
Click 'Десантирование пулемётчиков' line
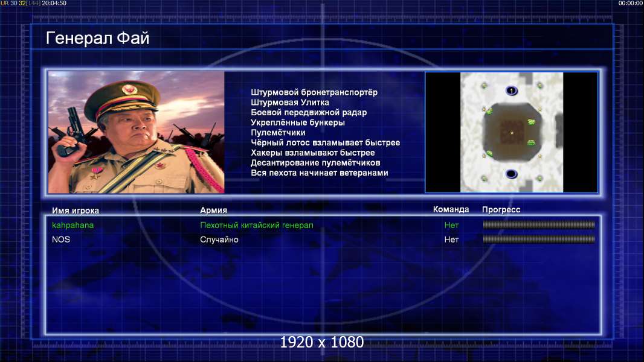(x=315, y=163)
